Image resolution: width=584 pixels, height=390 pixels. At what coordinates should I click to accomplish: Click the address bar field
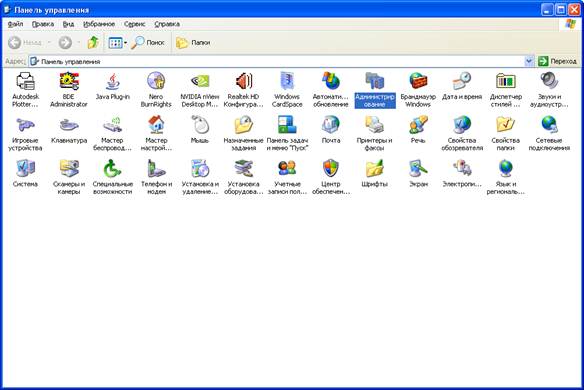coord(277,61)
